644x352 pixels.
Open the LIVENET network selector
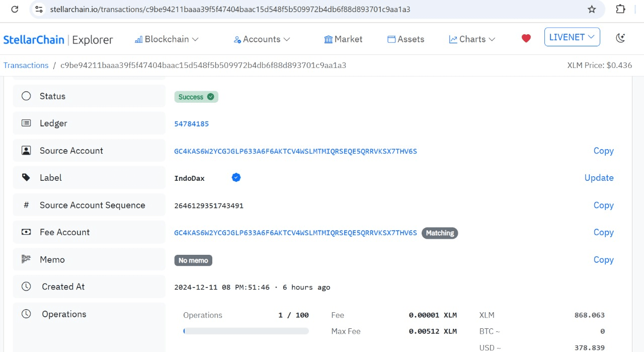(x=572, y=37)
